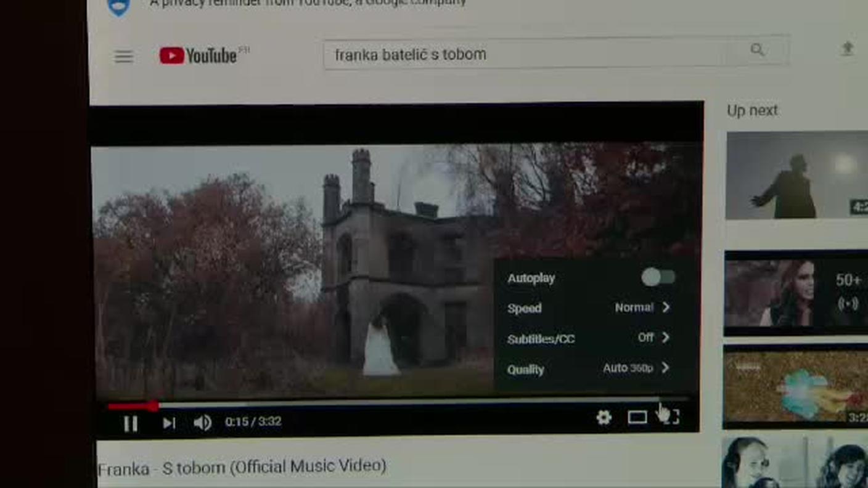Mute the video volume
This screenshot has height=488, width=868.
click(x=202, y=423)
